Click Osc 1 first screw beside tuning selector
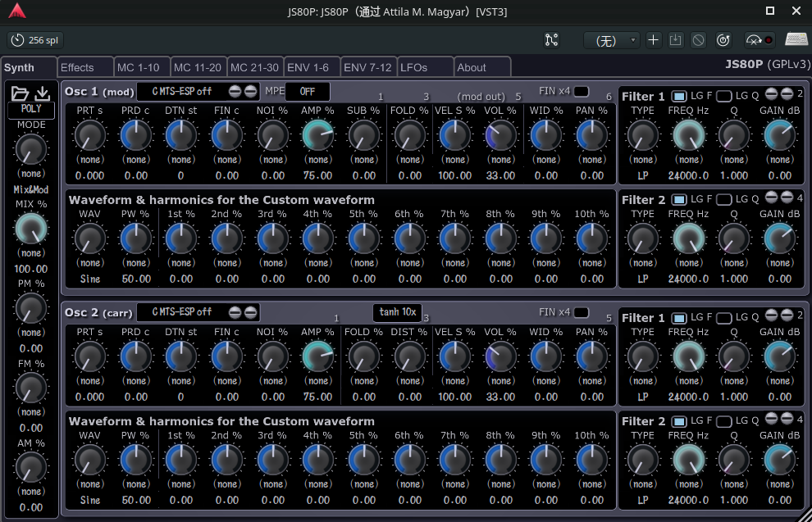This screenshot has width=812, height=522. (235, 92)
